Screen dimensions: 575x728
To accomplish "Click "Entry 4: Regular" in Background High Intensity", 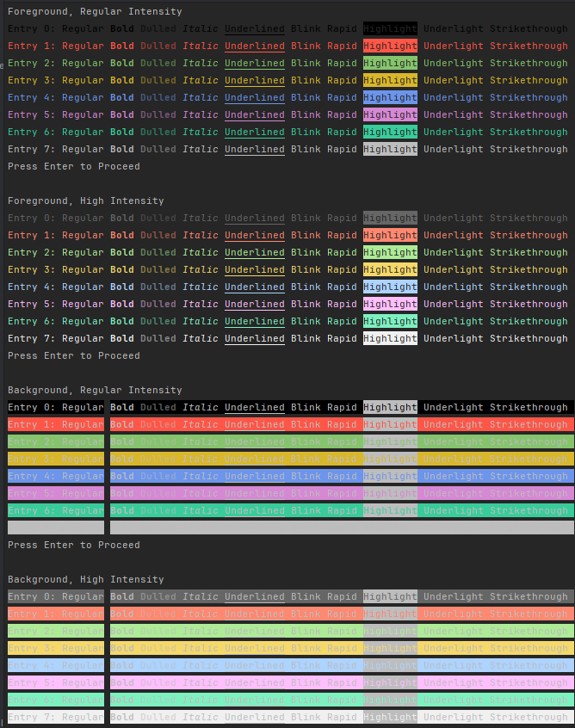I will click(x=56, y=666).
